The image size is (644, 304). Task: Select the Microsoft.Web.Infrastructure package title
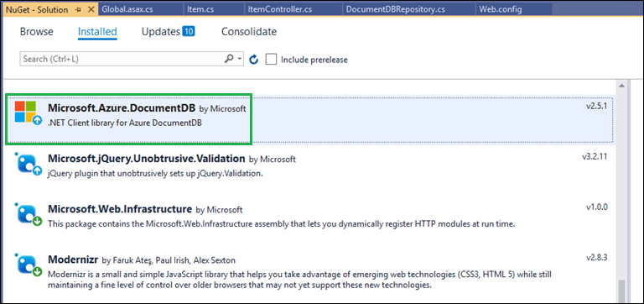120,209
